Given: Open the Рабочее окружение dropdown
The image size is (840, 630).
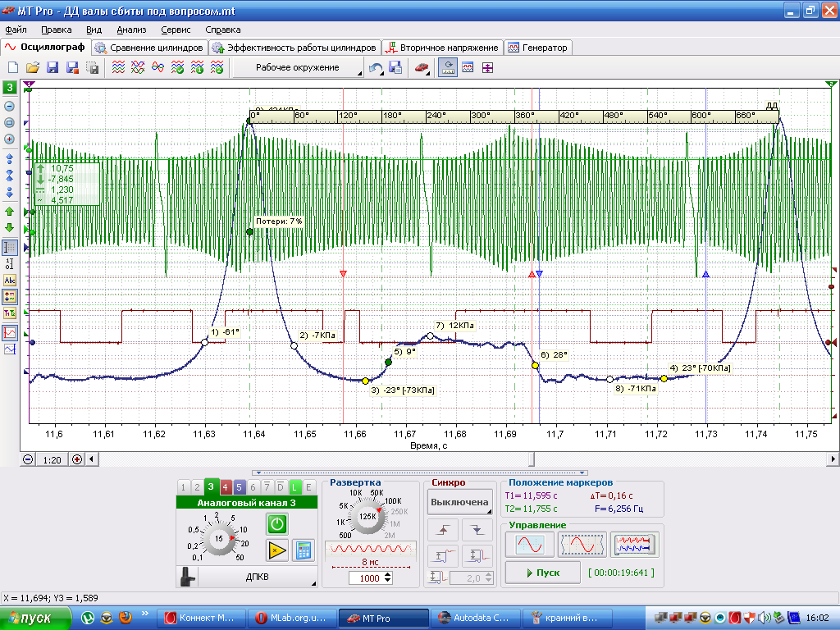Looking at the screenshot, I should pos(299,67).
